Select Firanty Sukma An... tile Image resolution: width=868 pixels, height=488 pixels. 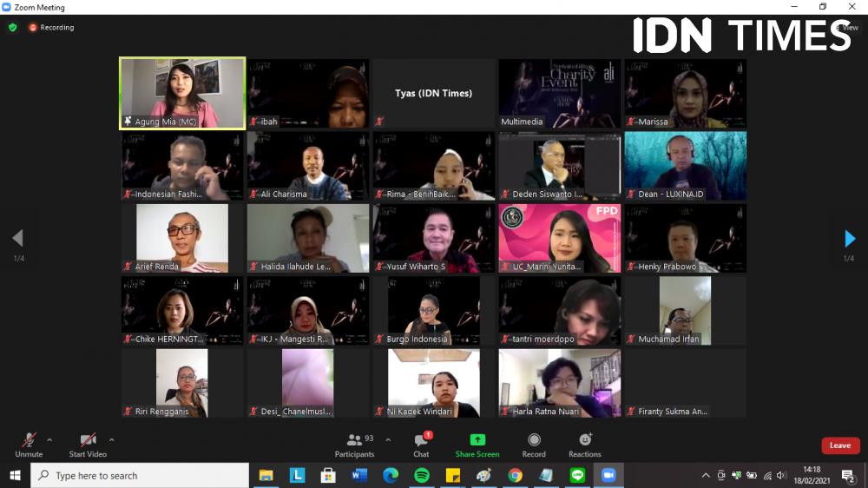pyautogui.click(x=686, y=383)
